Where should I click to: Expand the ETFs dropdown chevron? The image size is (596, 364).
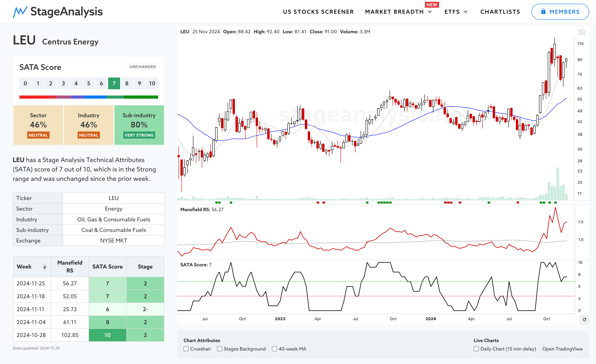pos(466,12)
